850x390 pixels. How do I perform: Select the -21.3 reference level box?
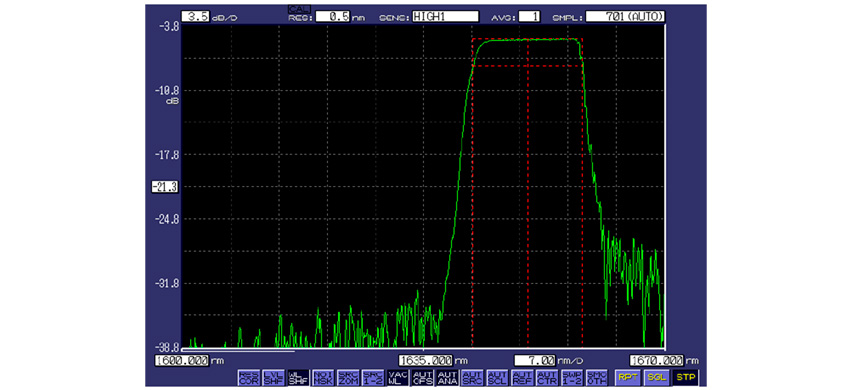[x=165, y=187]
